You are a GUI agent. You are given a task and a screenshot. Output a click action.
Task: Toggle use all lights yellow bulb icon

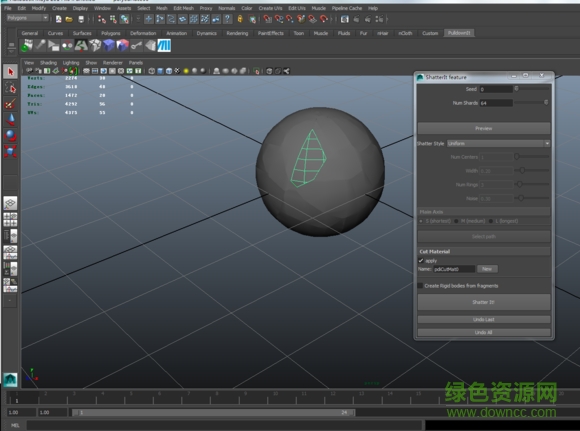pyautogui.click(x=186, y=71)
